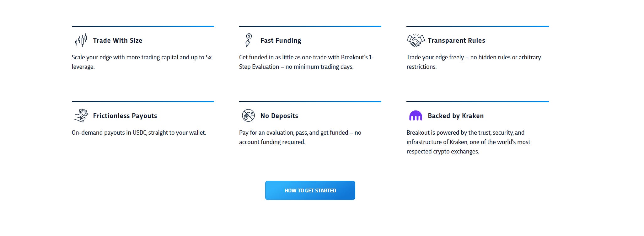Click the cash-in-hand icon for Frictionless Payouts
This screenshot has height=236, width=644.
pyautogui.click(x=81, y=115)
